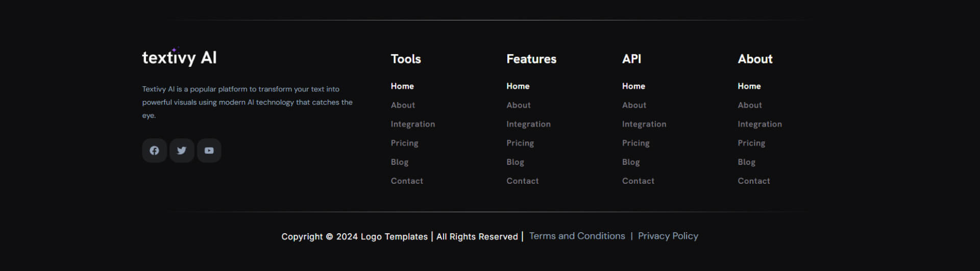The width and height of the screenshot is (980, 271).
Task: Visit Pricing in the About column
Action: click(751, 143)
